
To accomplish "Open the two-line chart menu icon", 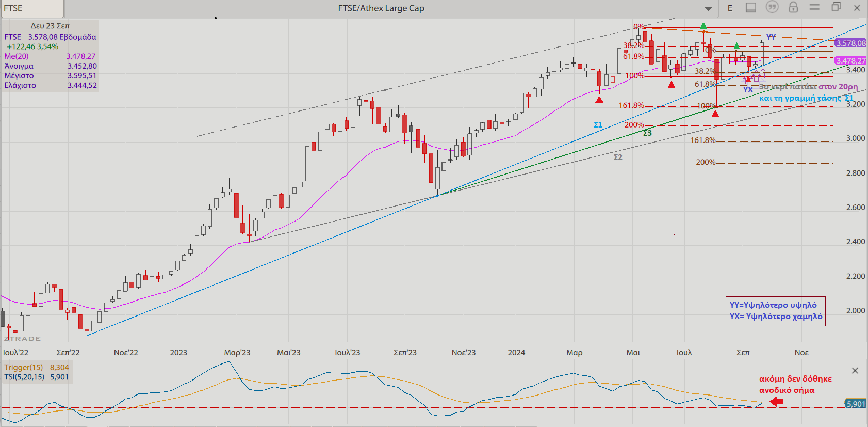I will (815, 7).
